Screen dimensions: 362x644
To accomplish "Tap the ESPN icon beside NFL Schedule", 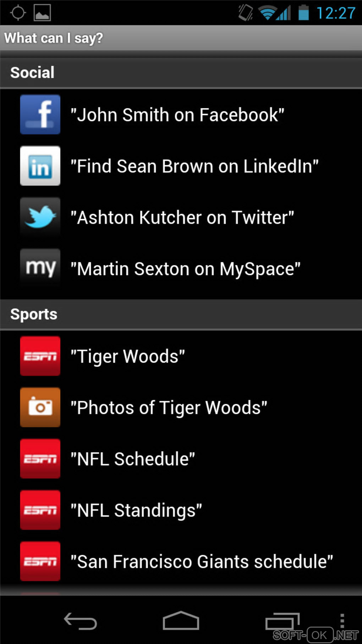I will point(40,459).
